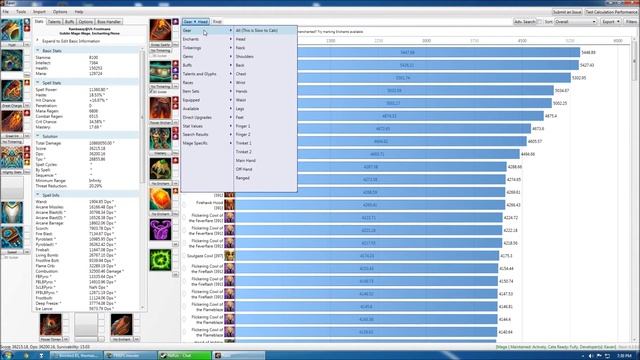Viewport: 640px width, 360px height.
Task: Switch to the Talents tab
Action: (x=54, y=22)
